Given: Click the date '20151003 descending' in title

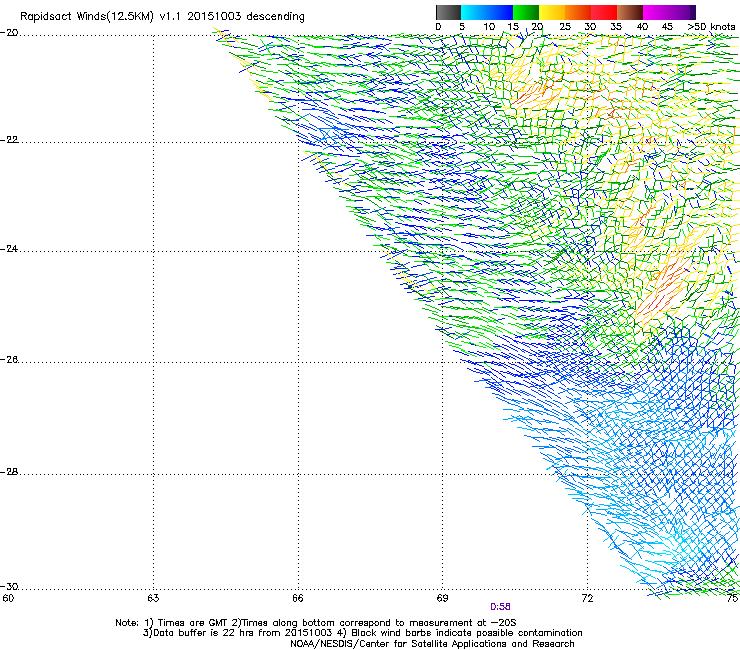Looking at the screenshot, I should tap(246, 17).
